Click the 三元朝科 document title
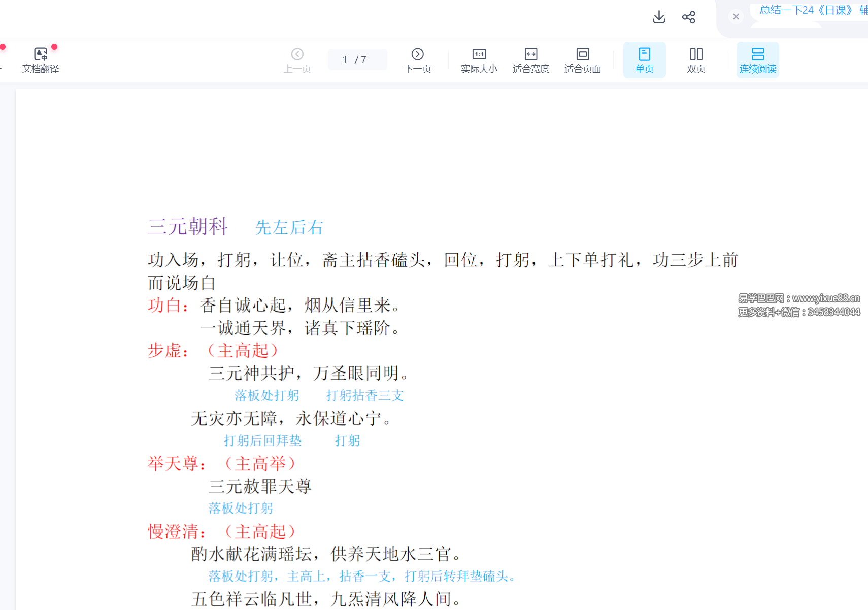The image size is (868, 610). 188,226
